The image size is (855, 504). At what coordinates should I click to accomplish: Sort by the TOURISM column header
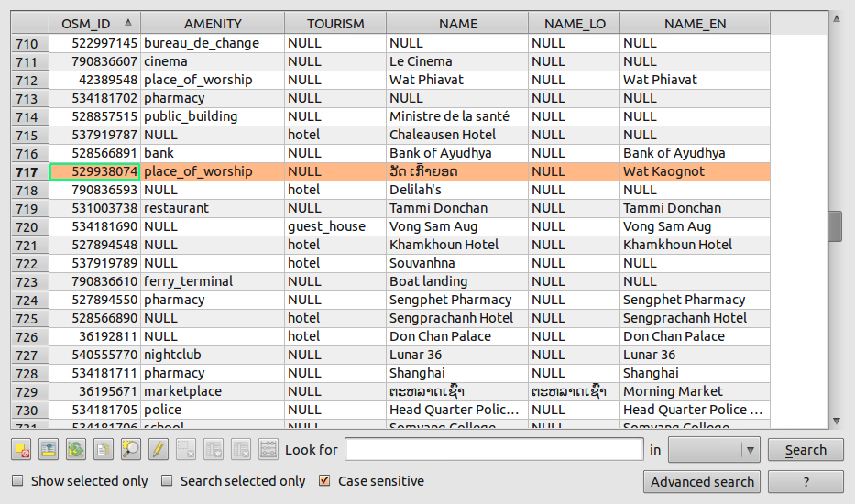click(335, 24)
